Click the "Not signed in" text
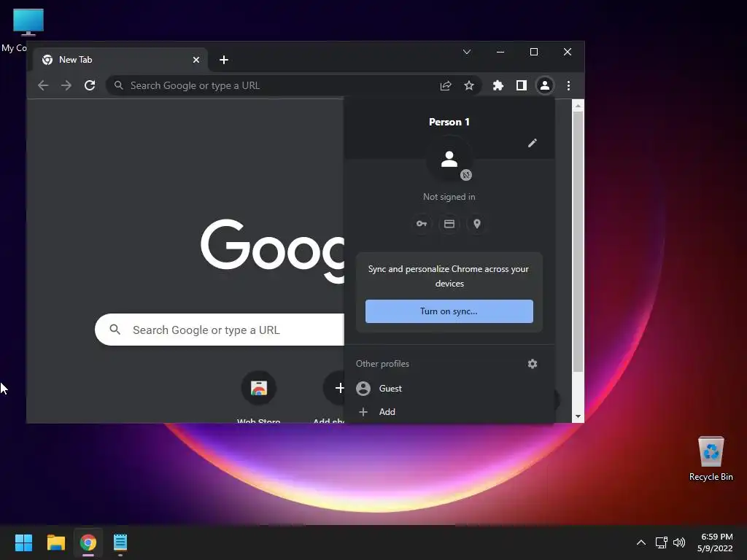This screenshot has width=747, height=560. (449, 197)
